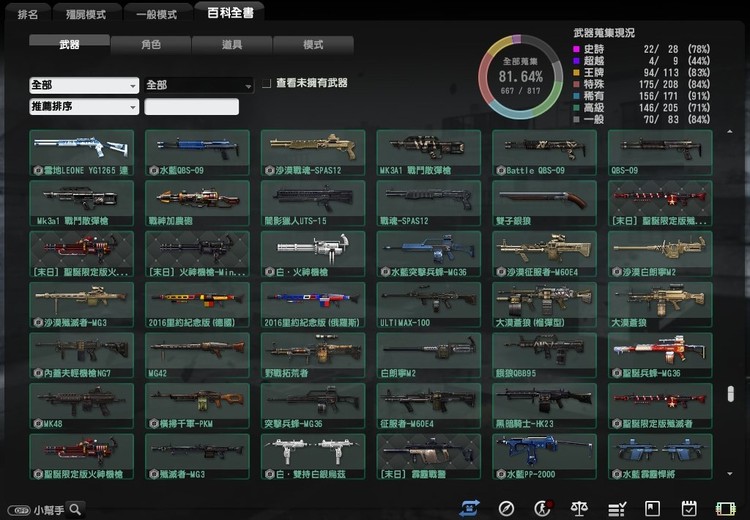Select the 戰神加農砲 weapon card

197,203
